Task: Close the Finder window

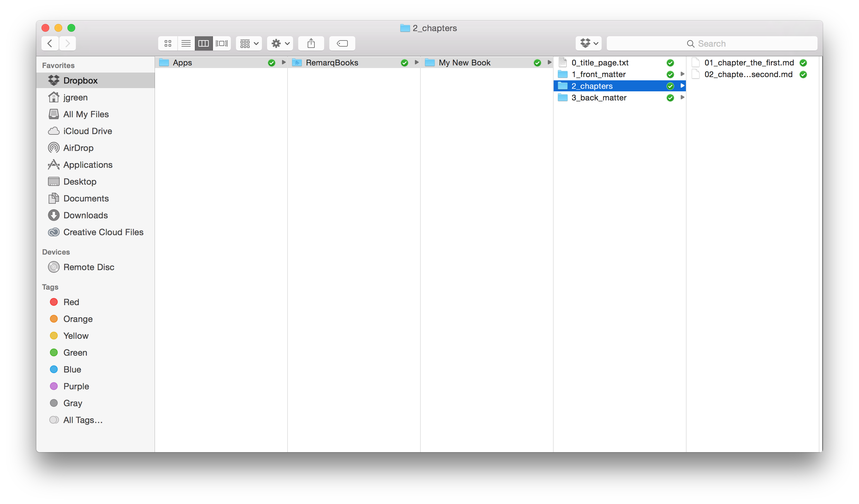Action: point(45,28)
